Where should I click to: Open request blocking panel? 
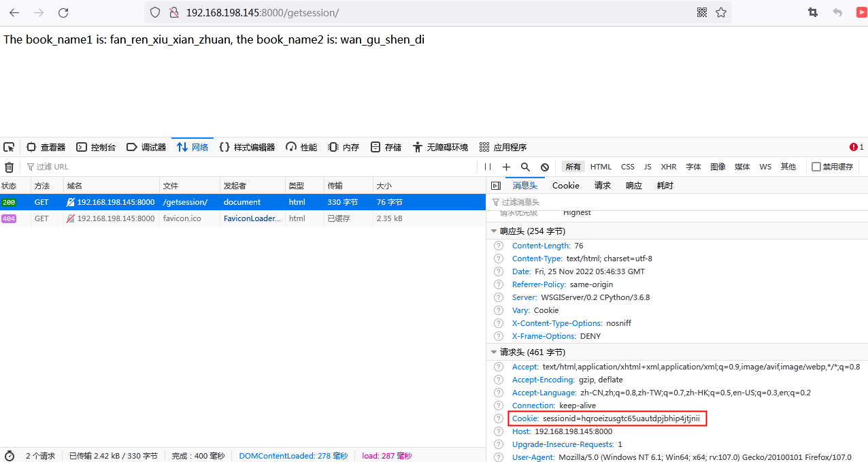[x=545, y=167]
